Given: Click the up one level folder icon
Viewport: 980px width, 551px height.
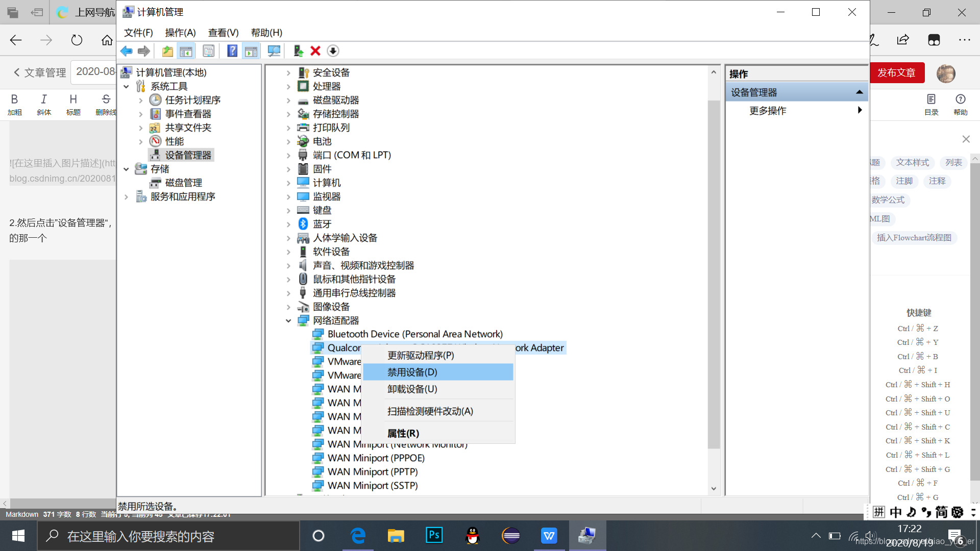Looking at the screenshot, I should click(167, 51).
